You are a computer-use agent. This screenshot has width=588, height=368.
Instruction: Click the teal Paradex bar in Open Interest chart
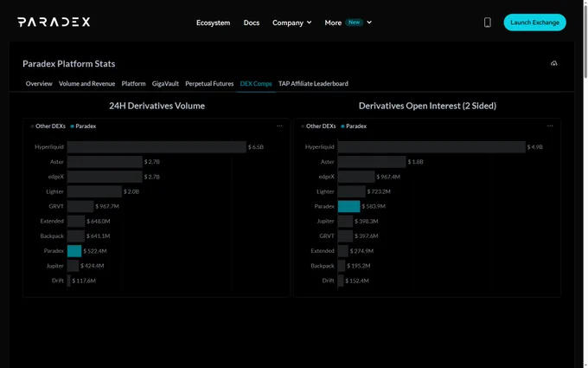pyautogui.click(x=348, y=206)
